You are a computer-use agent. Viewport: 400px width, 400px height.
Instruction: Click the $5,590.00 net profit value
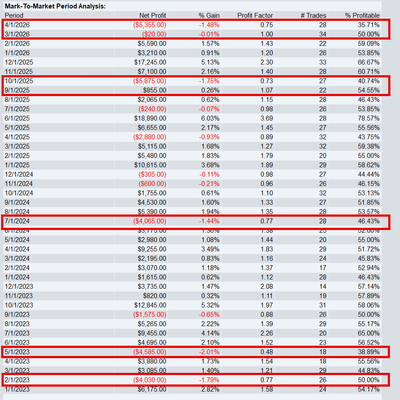[x=152, y=44]
